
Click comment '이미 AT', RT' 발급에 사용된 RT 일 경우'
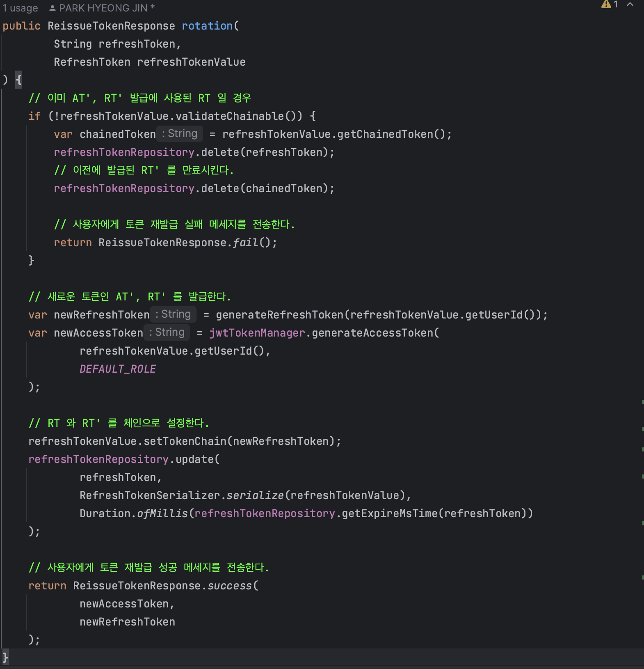pyautogui.click(x=140, y=98)
